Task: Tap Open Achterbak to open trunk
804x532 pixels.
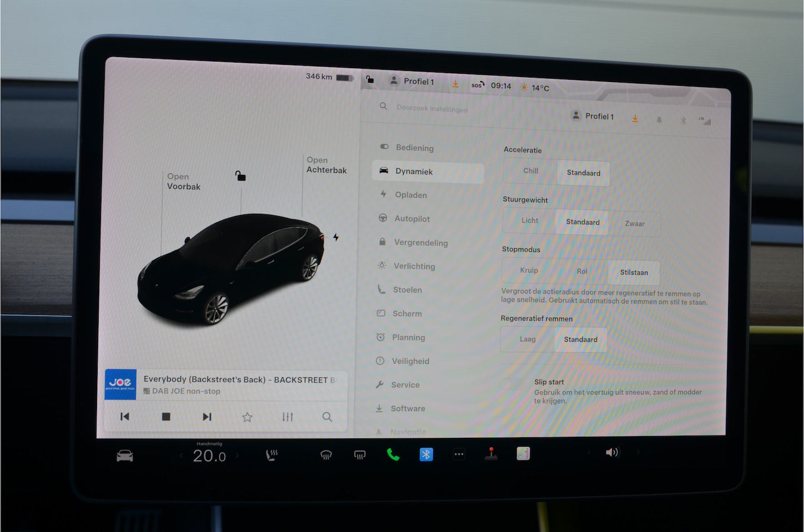Action: coord(326,165)
